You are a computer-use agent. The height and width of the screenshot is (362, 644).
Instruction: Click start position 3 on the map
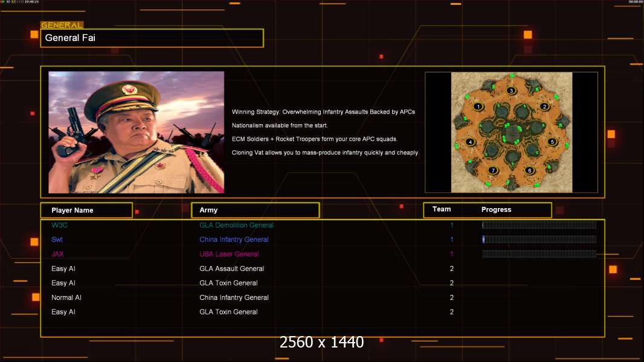[x=511, y=91]
